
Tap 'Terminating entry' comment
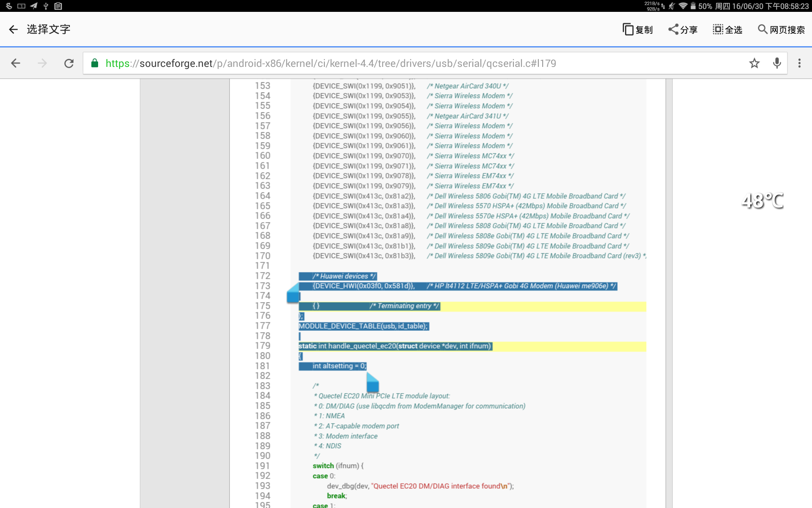[405, 306]
